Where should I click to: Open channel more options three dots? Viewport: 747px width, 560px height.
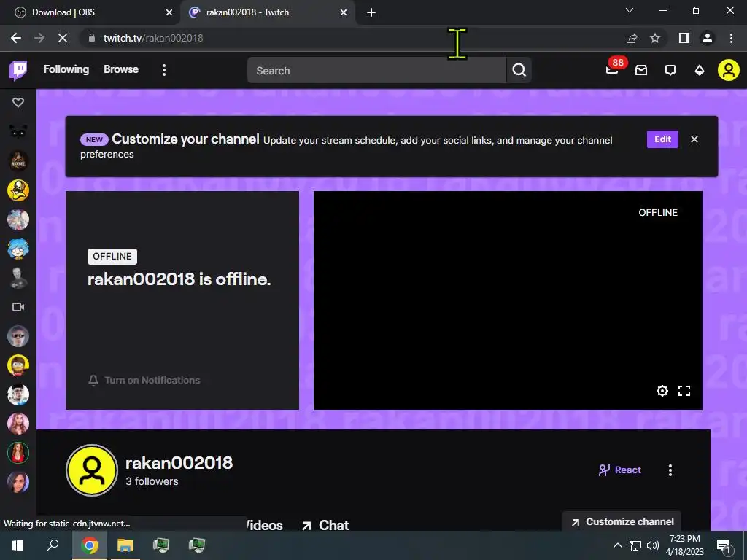[670, 470]
